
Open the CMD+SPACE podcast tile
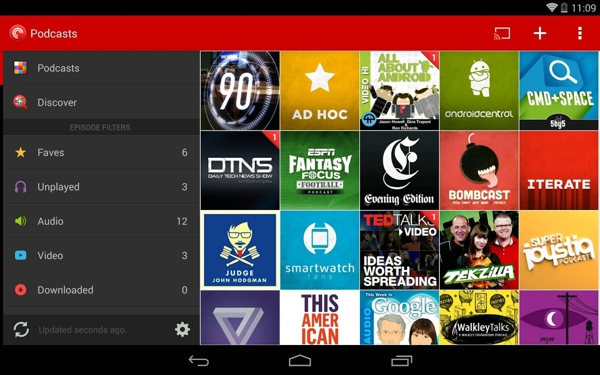tap(559, 91)
